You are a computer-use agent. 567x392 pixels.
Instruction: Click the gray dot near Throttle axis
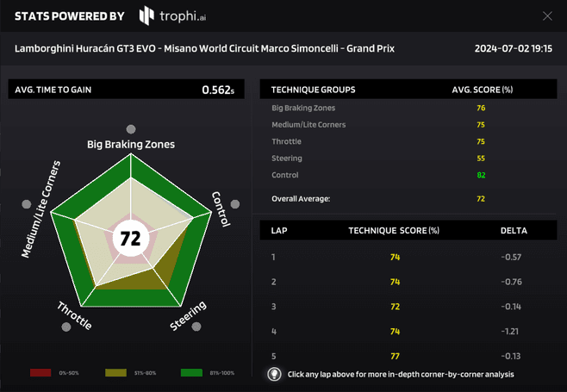[x=64, y=327]
